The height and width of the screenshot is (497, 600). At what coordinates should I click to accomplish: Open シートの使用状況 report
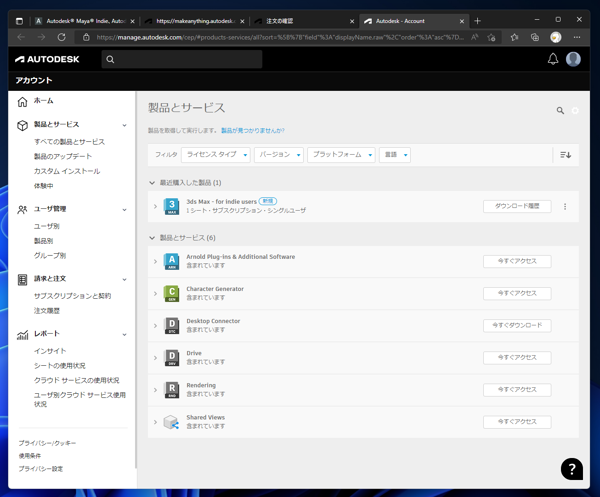(x=60, y=366)
